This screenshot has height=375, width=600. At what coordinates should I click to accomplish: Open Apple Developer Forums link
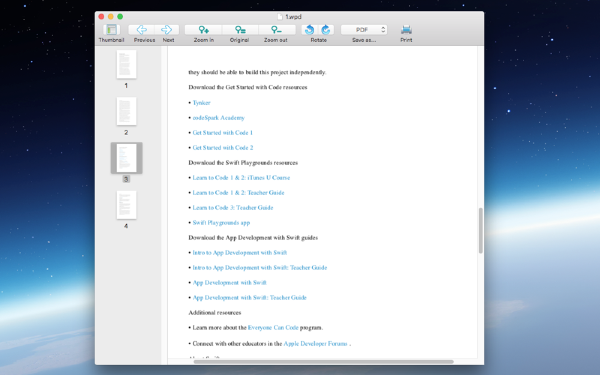[315, 343]
